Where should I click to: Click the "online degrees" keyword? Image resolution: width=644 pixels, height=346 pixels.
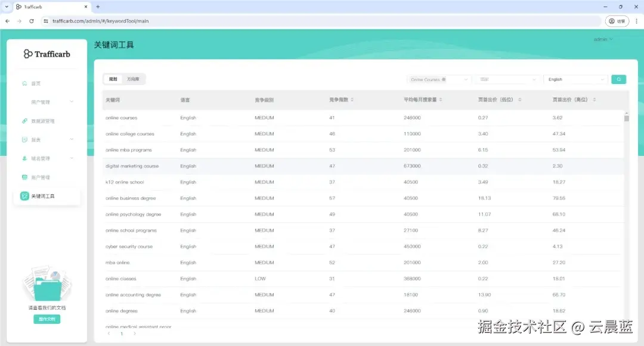122,311
